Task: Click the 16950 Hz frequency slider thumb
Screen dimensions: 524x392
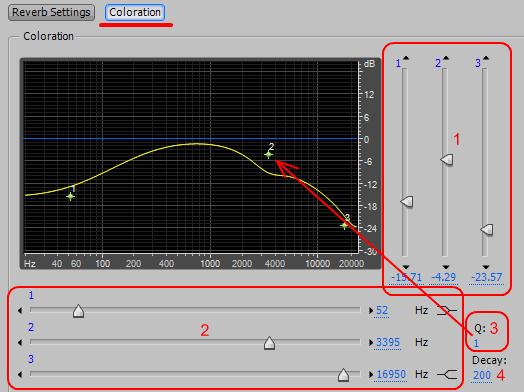Action: (x=343, y=375)
